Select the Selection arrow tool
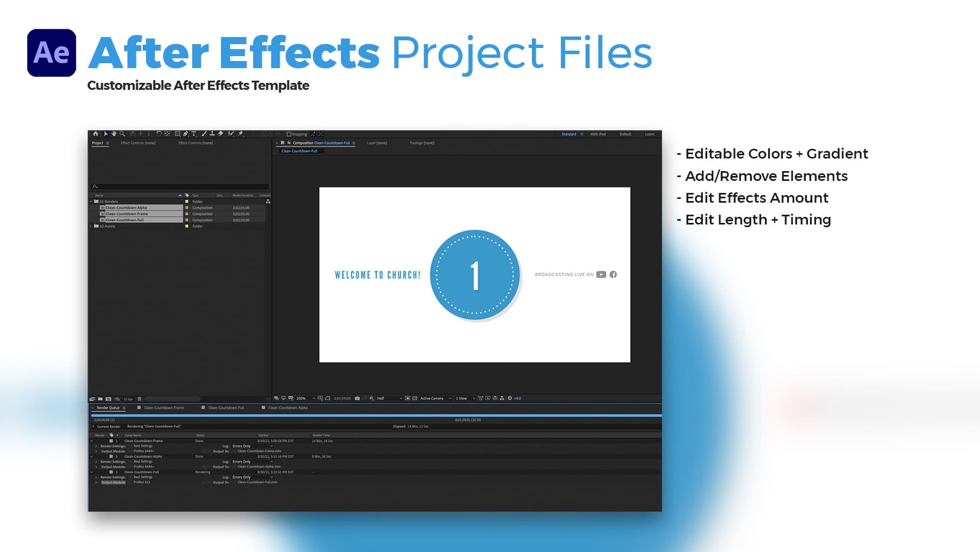 (106, 134)
